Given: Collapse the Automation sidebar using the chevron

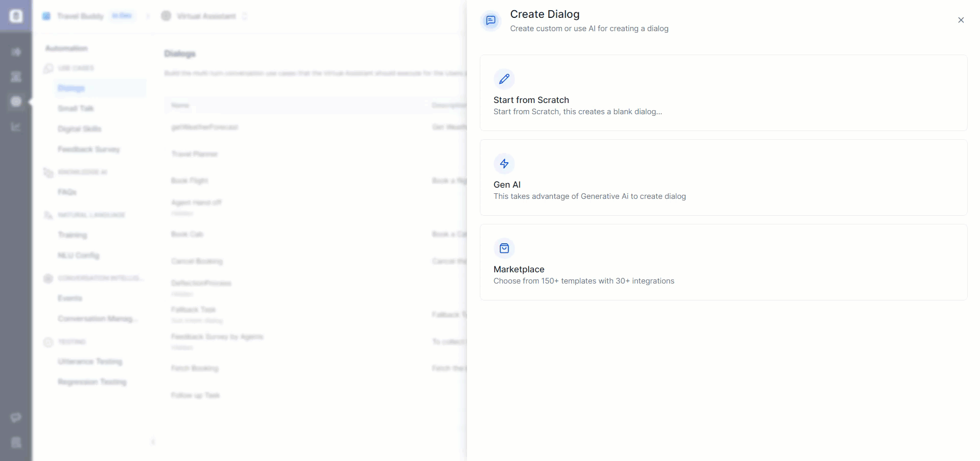Looking at the screenshot, I should tap(153, 442).
